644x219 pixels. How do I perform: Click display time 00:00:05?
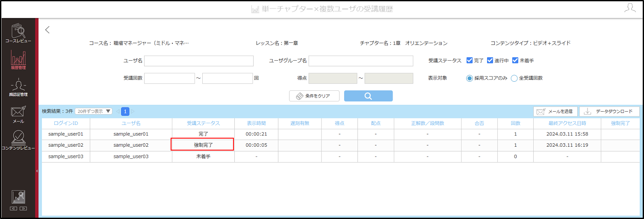pos(256,145)
